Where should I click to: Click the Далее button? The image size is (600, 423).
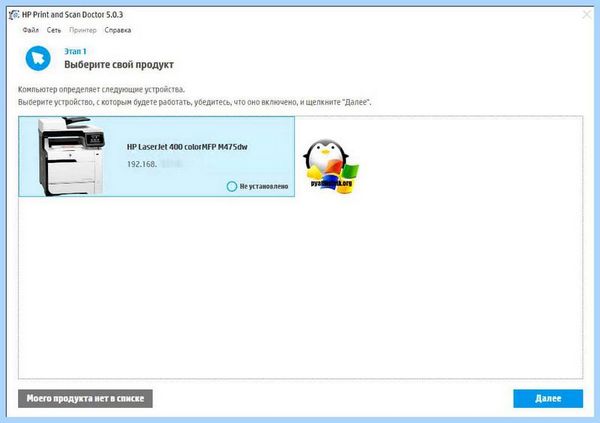[548, 399]
